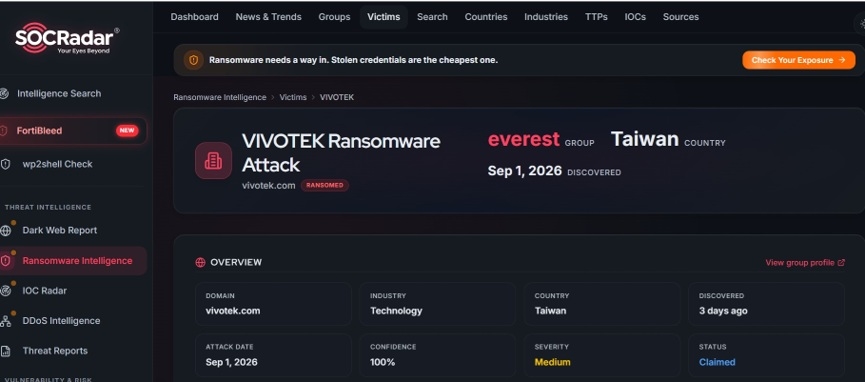Go to the Search tab

point(432,17)
